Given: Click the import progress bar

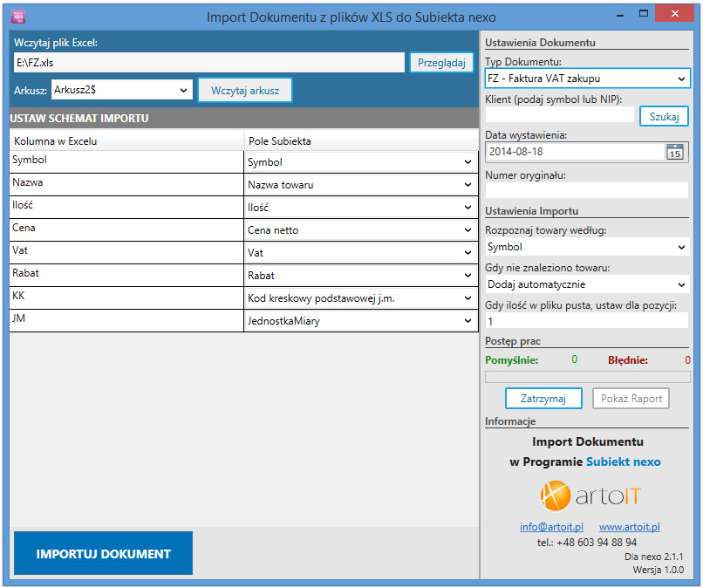Looking at the screenshot, I should [x=586, y=377].
